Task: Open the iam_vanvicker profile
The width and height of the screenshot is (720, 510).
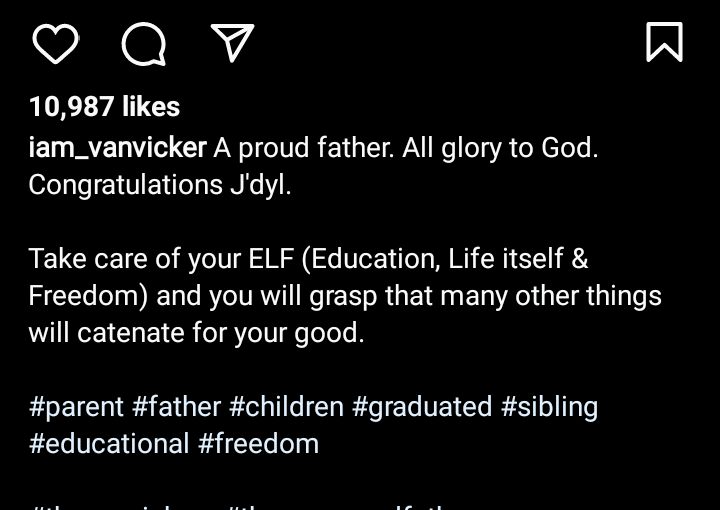Action: (117, 148)
